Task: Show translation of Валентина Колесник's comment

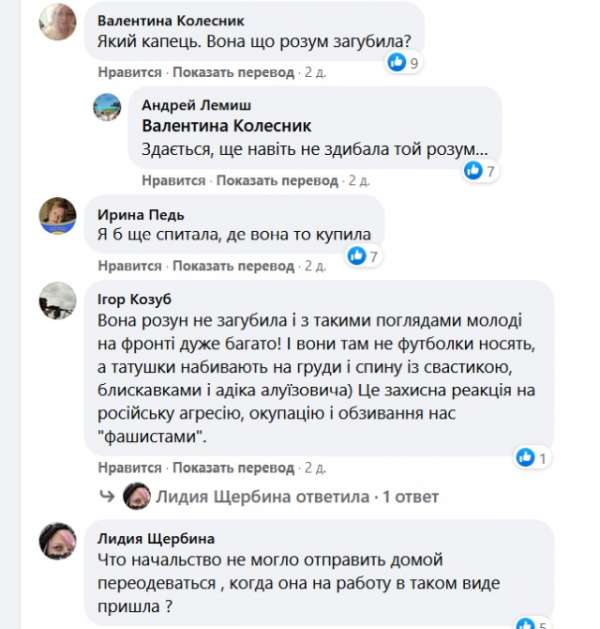Action: click(235, 72)
